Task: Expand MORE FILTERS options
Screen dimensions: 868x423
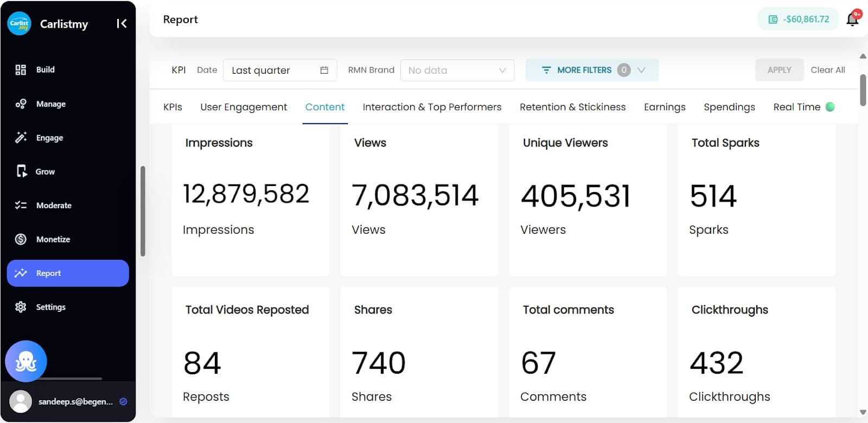Action: 592,70
